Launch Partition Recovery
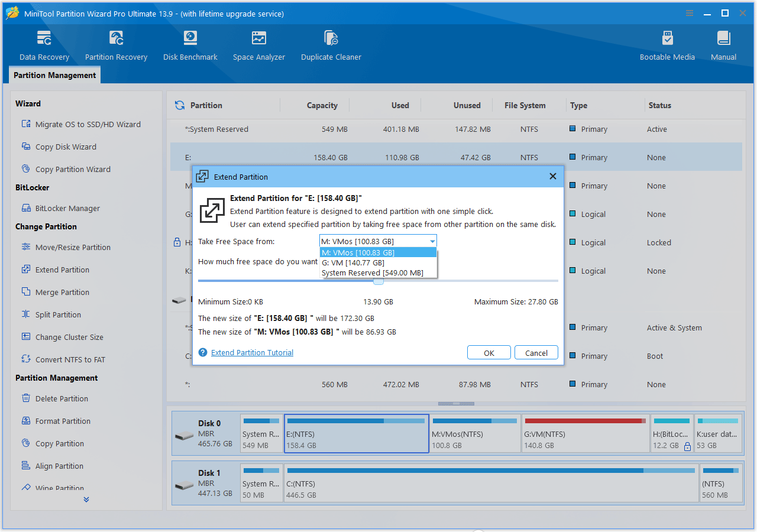Screen dimensions: 757x532 point(116,46)
